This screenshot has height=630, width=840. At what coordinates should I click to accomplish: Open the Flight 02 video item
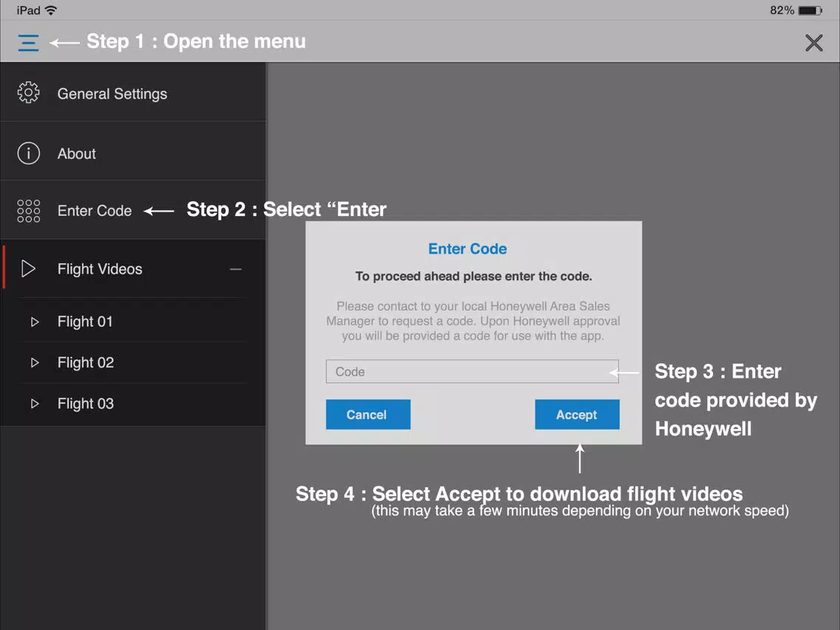pos(133,362)
